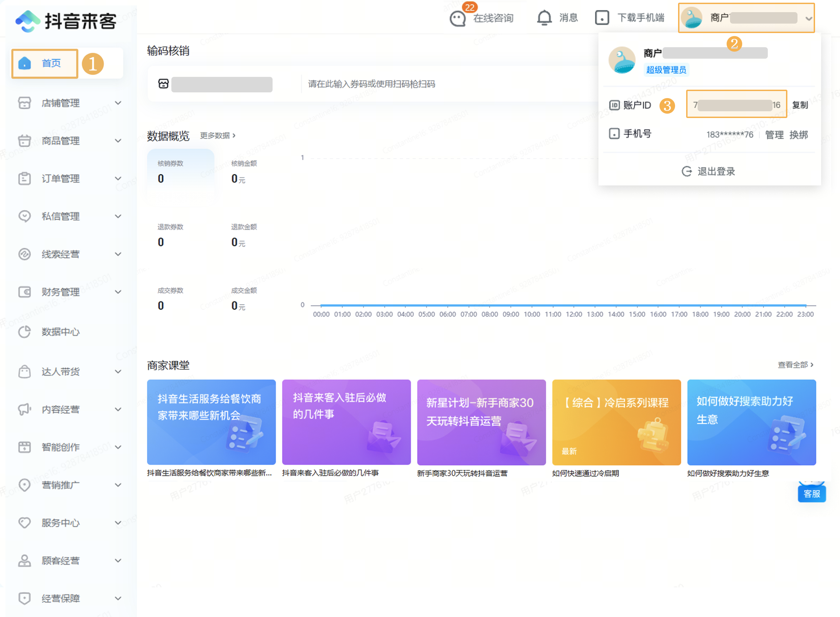Click the 营销推广 location icon

point(25,485)
